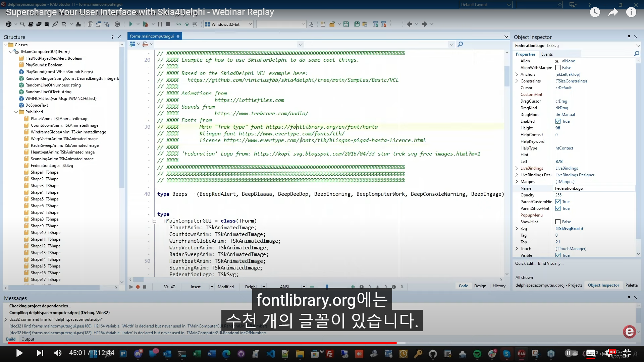Collapse the TMainComputerGUI(TForm) node
This screenshot has width=644, height=362.
[x=11, y=52]
